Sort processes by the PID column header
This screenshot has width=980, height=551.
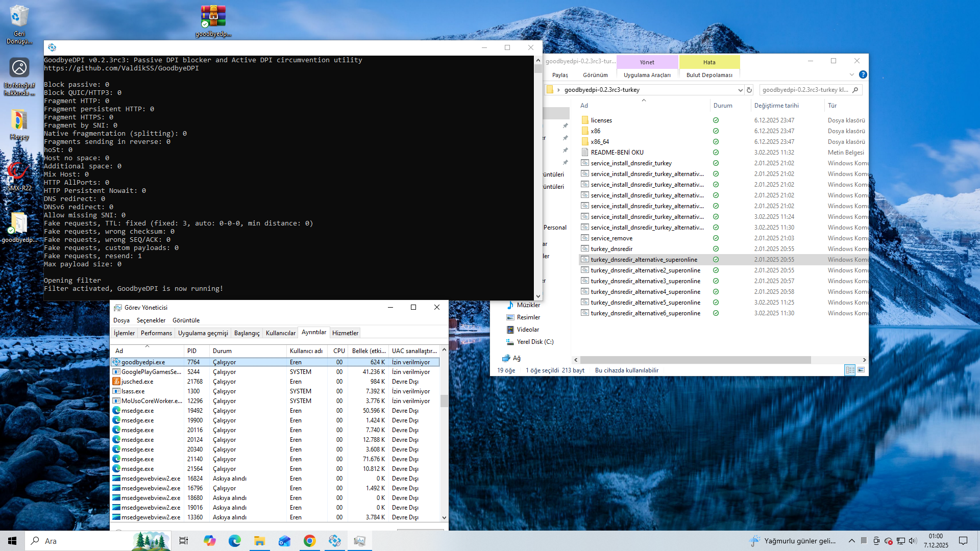pos(192,350)
